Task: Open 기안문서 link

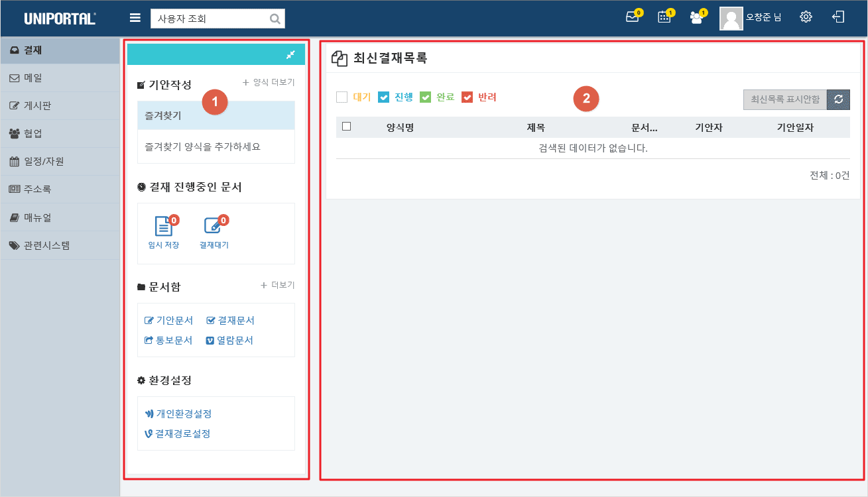Action: pos(168,321)
